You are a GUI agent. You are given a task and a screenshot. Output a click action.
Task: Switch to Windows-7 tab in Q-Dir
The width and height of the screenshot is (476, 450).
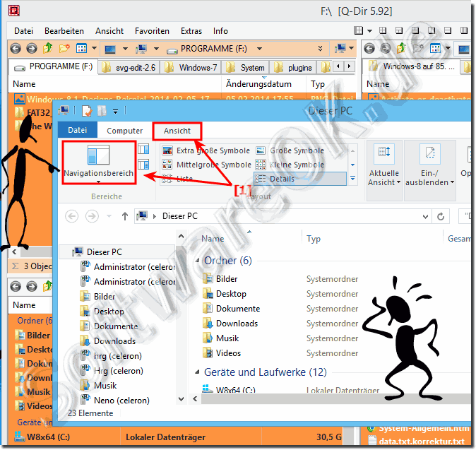coord(191,67)
